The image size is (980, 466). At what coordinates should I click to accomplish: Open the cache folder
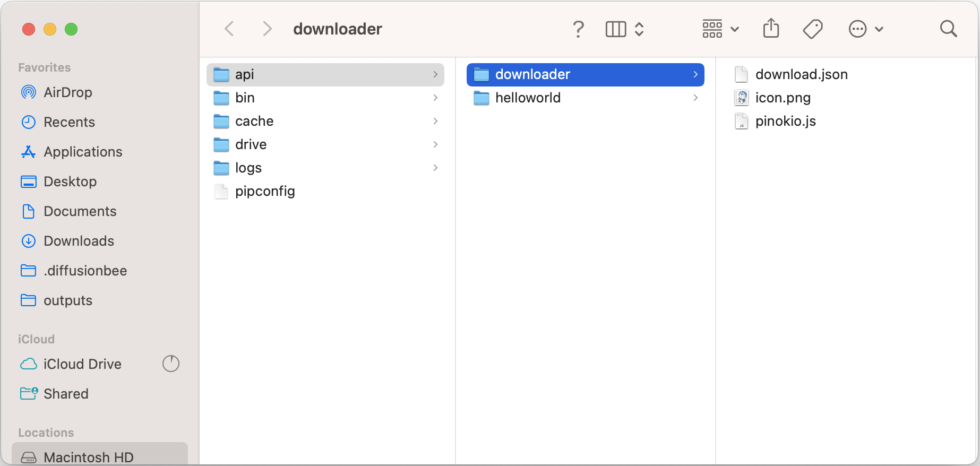[254, 121]
